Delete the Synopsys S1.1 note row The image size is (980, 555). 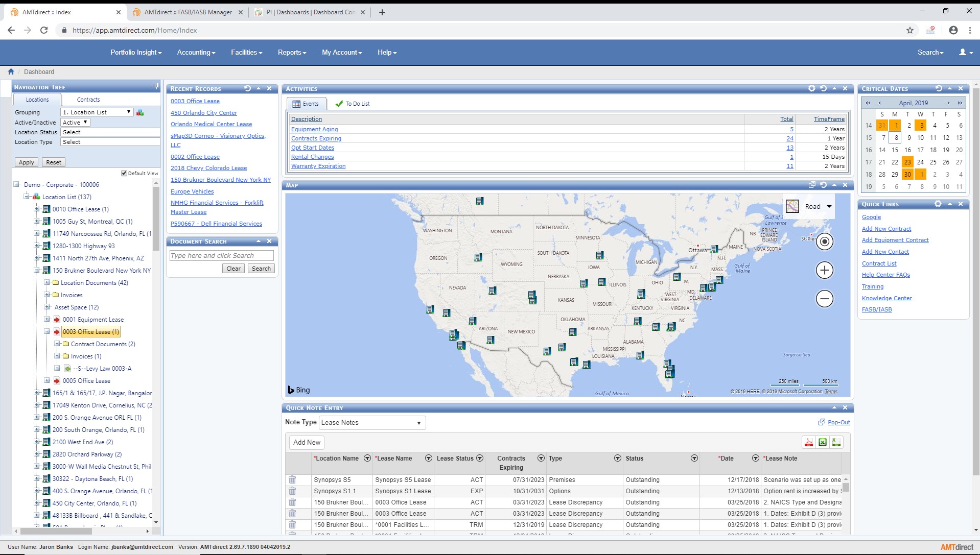coord(292,491)
